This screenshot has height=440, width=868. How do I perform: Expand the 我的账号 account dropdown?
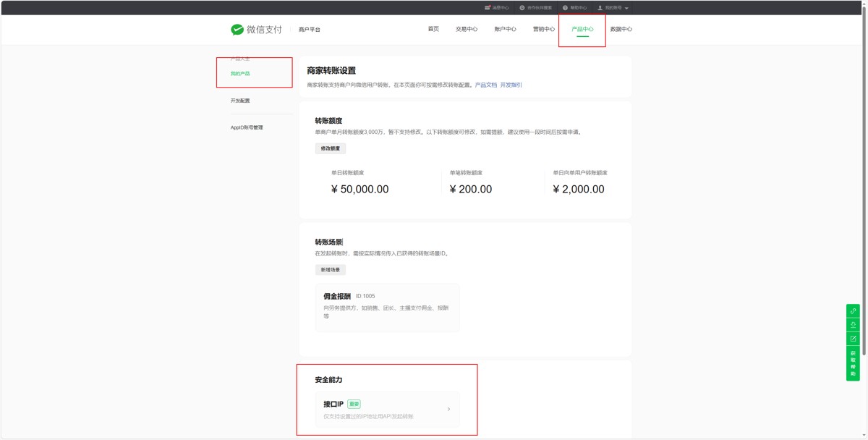click(x=613, y=8)
